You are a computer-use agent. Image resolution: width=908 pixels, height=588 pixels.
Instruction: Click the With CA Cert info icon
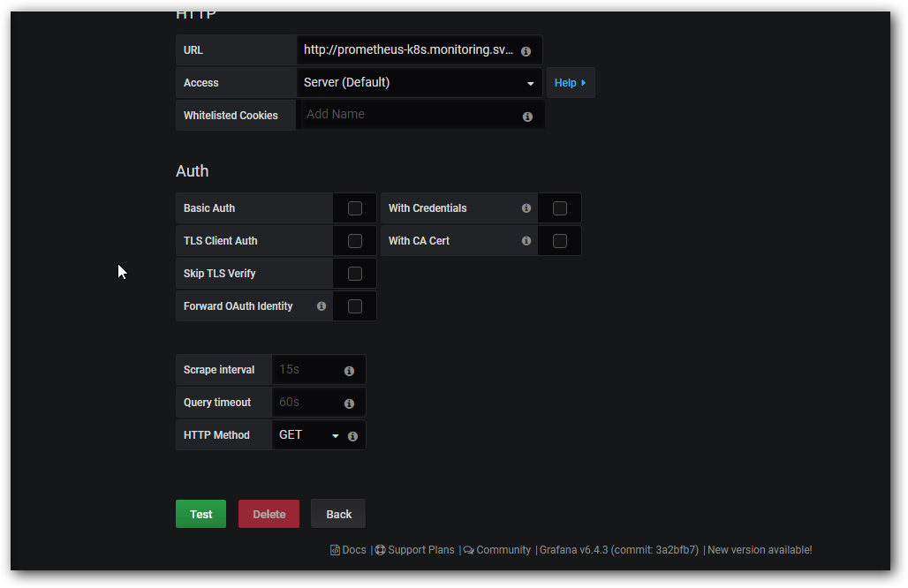coord(526,241)
